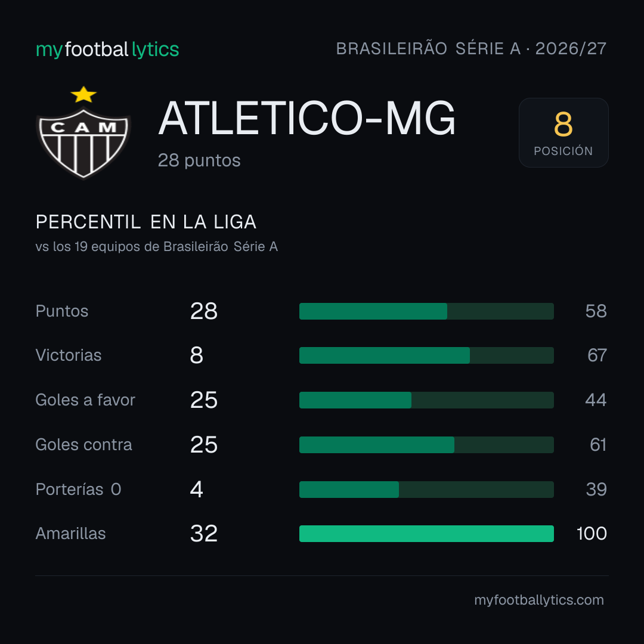Click the full Amarillas percentile bar
644x644 pixels.
click(x=426, y=534)
